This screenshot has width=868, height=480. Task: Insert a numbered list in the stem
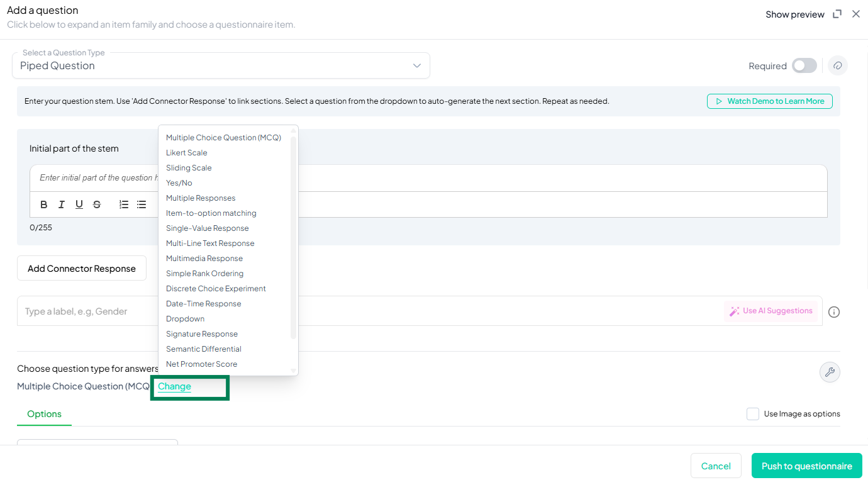[124, 204]
